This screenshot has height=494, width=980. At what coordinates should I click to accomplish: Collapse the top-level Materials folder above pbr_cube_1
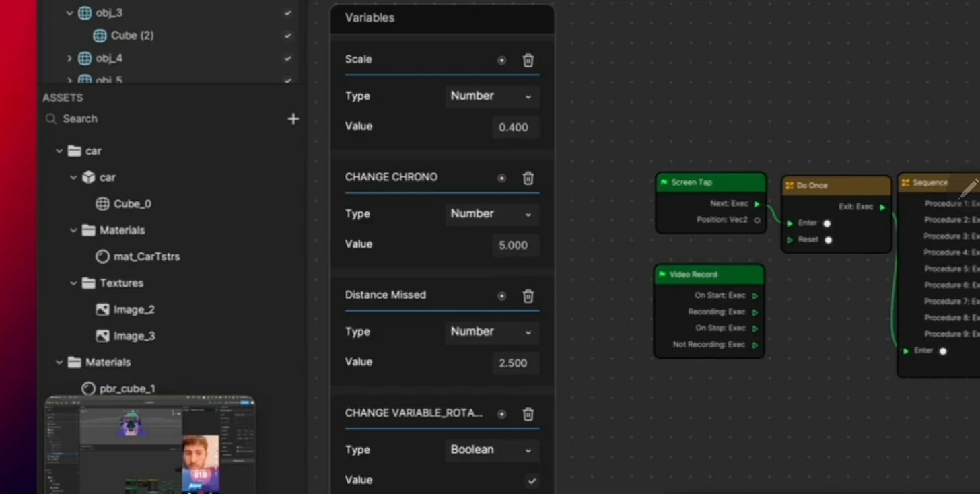(59, 363)
